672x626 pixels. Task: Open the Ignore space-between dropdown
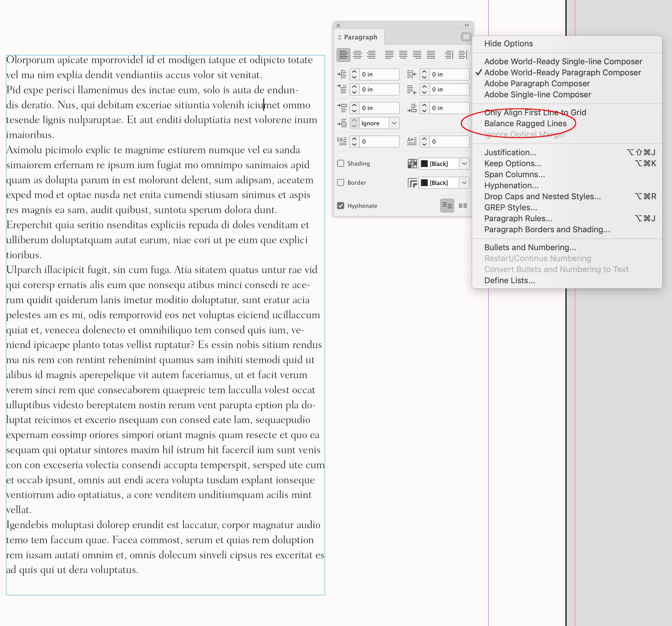(x=394, y=123)
